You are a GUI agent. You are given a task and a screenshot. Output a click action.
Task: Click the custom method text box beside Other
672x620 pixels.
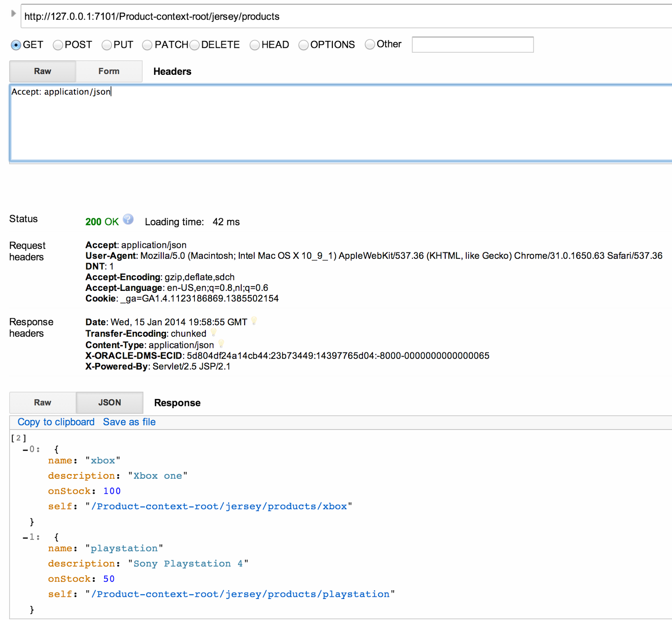coord(472,45)
